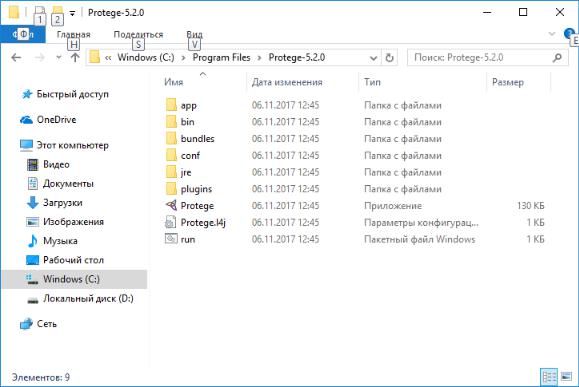Expand hidden path with double chevron

pyautogui.click(x=108, y=58)
